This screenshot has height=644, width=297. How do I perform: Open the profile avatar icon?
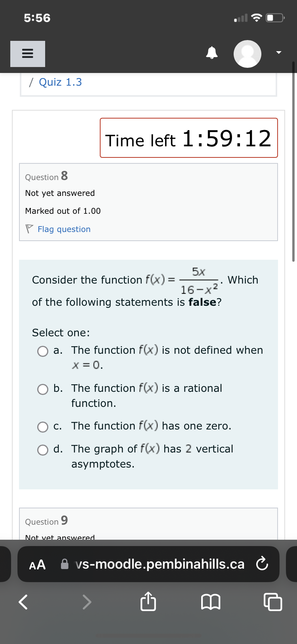coord(247,54)
